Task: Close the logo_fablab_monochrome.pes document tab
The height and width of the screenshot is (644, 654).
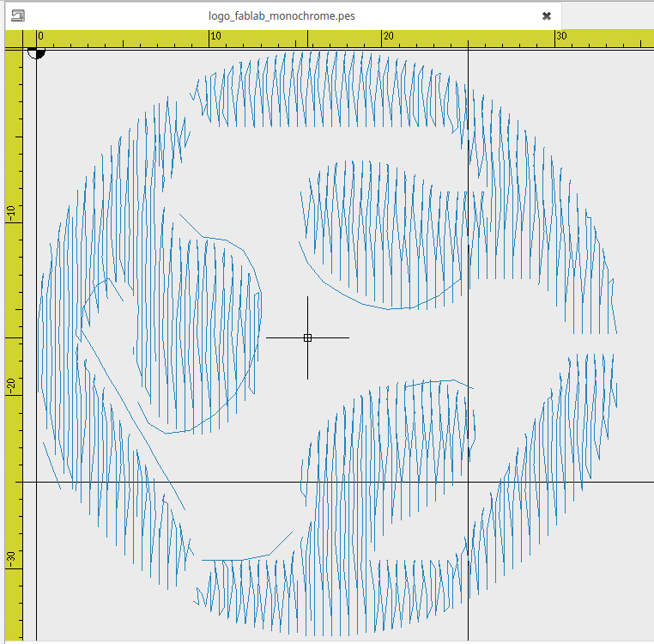Action: (546, 15)
